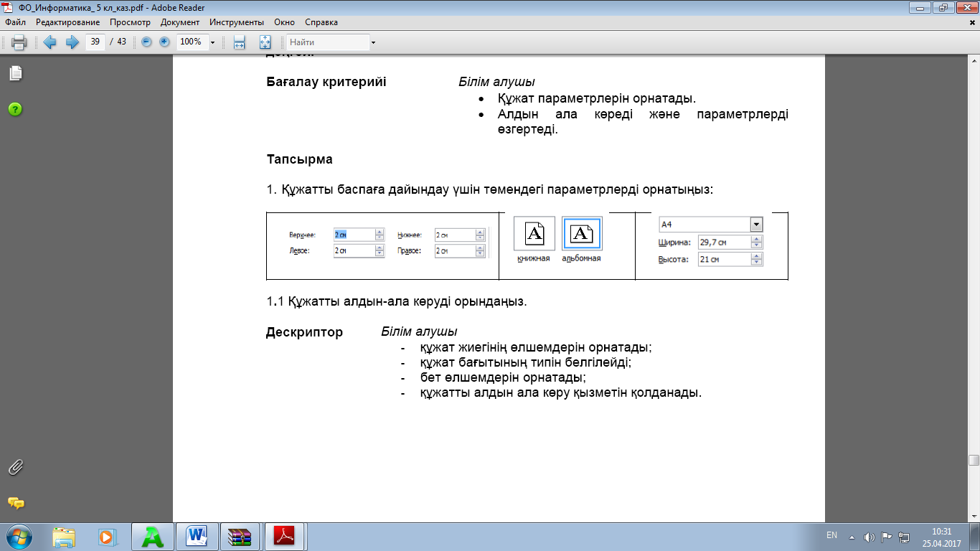Open the Найти search options dropdown
980x551 pixels.
(x=373, y=42)
